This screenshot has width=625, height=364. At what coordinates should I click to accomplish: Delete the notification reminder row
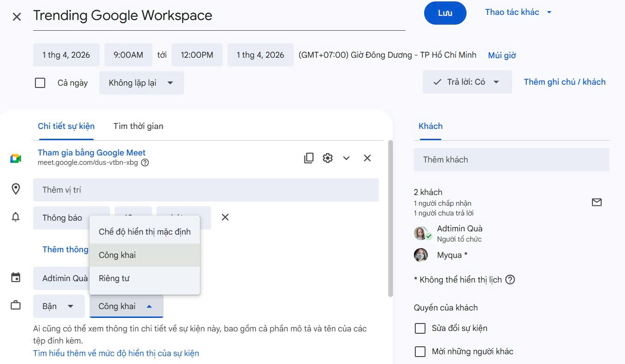[x=225, y=217]
